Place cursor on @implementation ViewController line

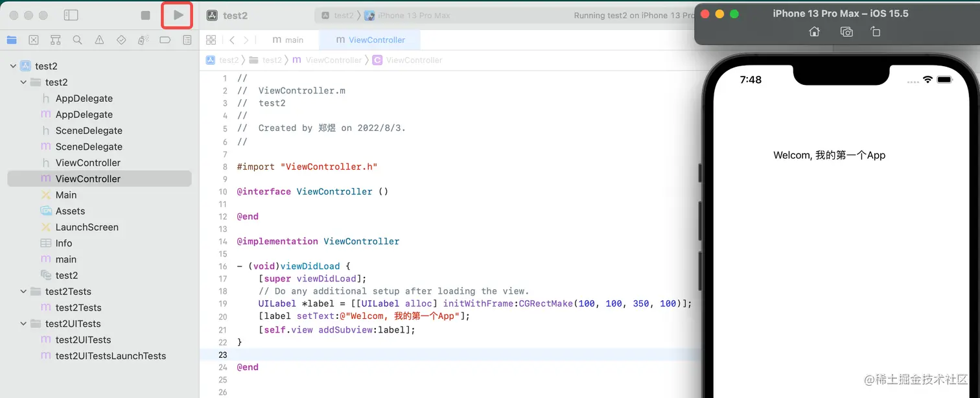pyautogui.click(x=318, y=241)
